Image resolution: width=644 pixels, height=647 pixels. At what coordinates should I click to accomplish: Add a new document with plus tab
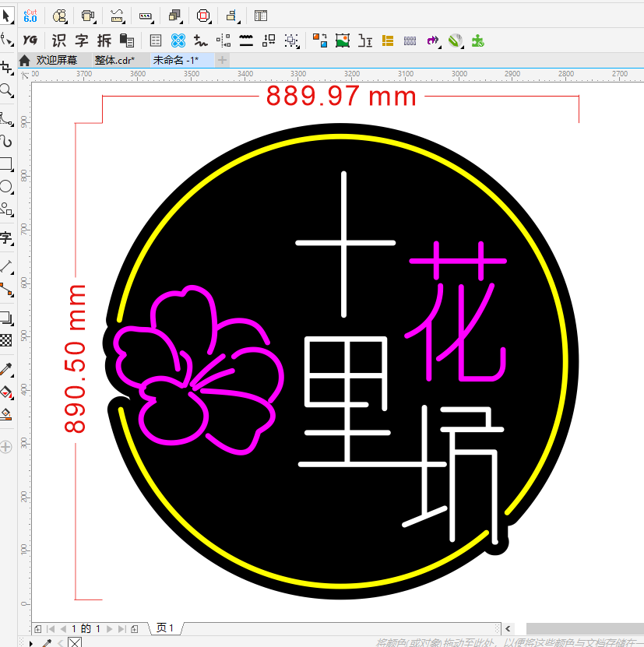point(222,60)
